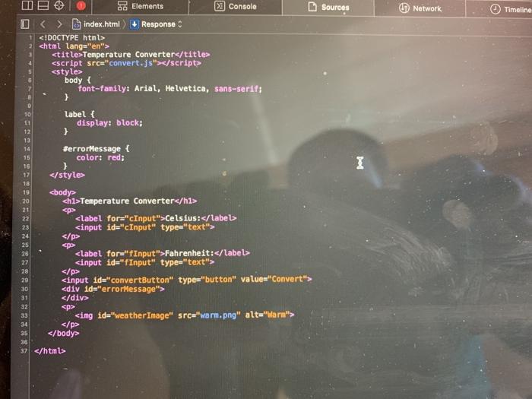Click line number 29 in the gutter
This screenshot has width=532, height=399.
point(24,280)
